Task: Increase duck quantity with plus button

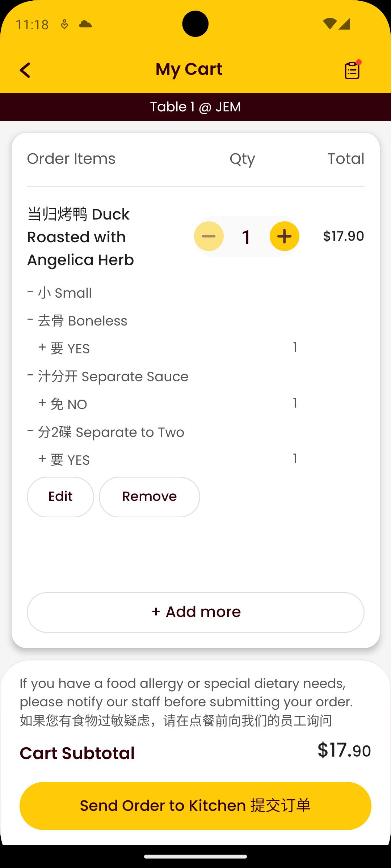Action: tap(285, 236)
